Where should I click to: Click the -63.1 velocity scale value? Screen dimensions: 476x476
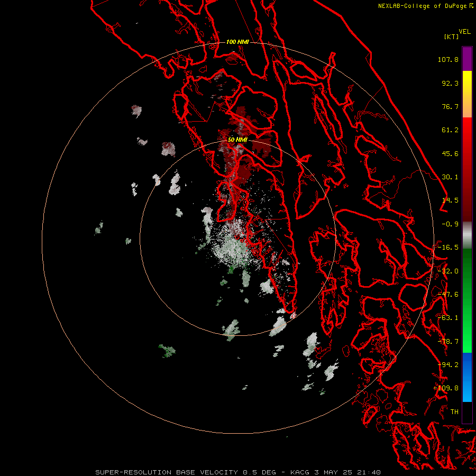coord(448,318)
